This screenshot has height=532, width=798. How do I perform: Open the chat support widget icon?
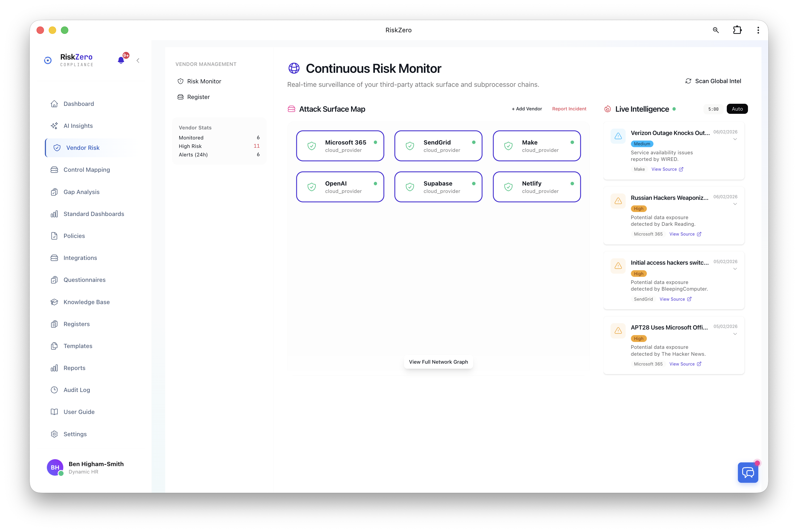[748, 472]
